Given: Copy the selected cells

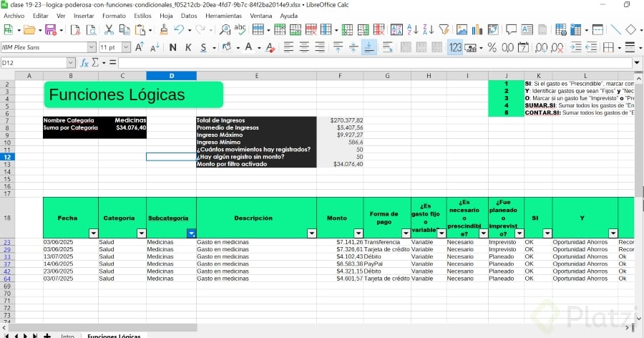Looking at the screenshot, I should [x=124, y=29].
